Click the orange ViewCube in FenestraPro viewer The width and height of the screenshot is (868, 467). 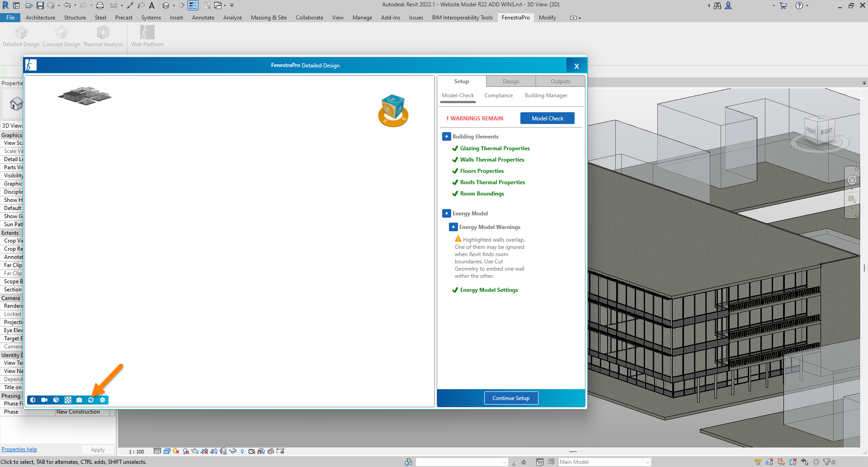(x=393, y=110)
